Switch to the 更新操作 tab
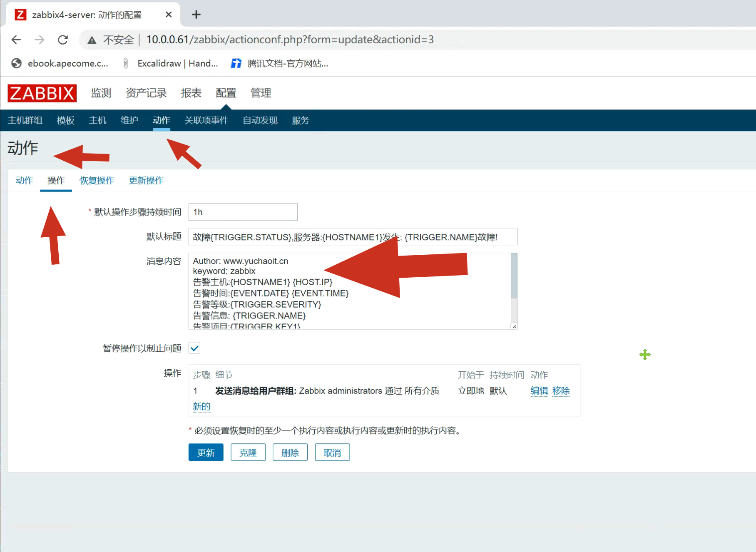Image resolution: width=756 pixels, height=552 pixels. pos(146,180)
